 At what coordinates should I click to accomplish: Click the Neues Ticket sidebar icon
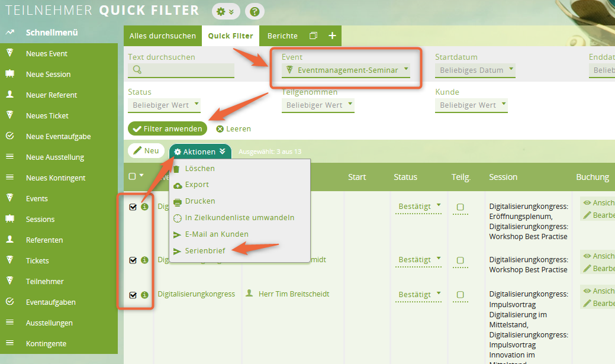(10, 115)
